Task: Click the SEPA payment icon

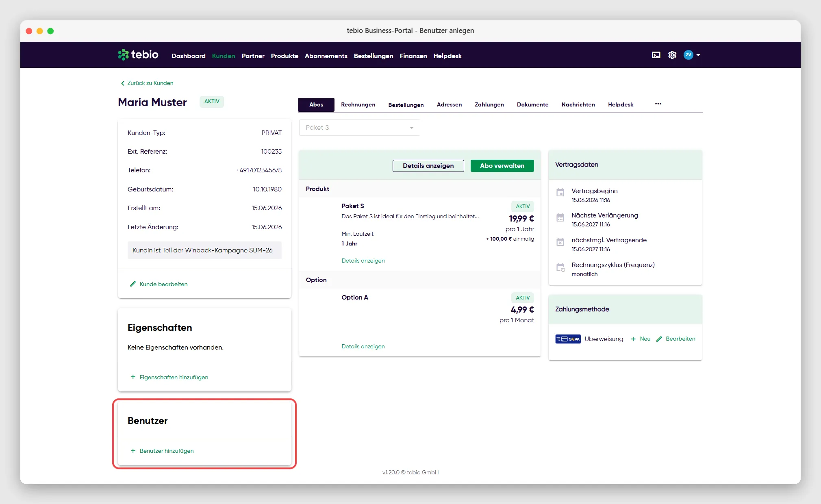Action: coord(568,339)
